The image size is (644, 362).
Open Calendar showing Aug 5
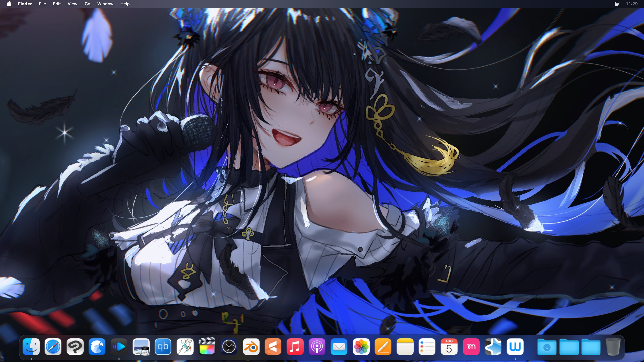449,347
